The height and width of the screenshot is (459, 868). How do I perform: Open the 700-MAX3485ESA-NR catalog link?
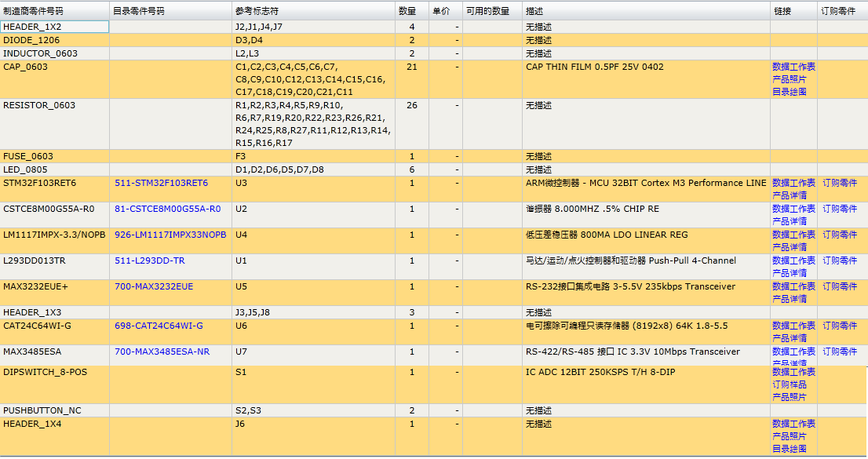coord(162,352)
